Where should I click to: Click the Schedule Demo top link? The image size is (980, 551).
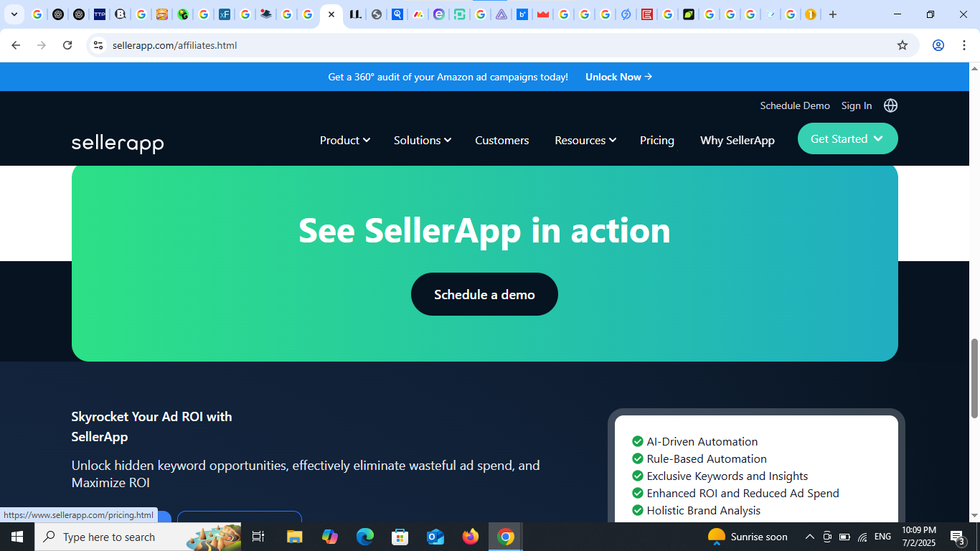pyautogui.click(x=795, y=105)
